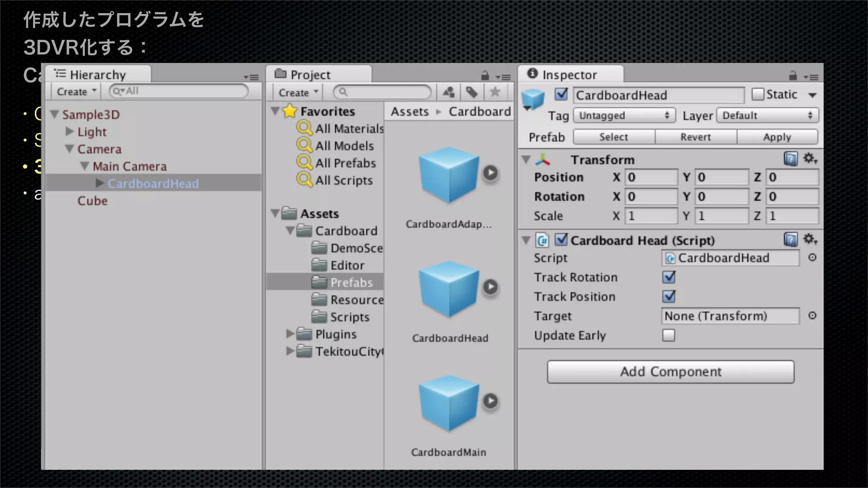
Task: Select the Prefabs folder in Project tree
Action: (351, 283)
